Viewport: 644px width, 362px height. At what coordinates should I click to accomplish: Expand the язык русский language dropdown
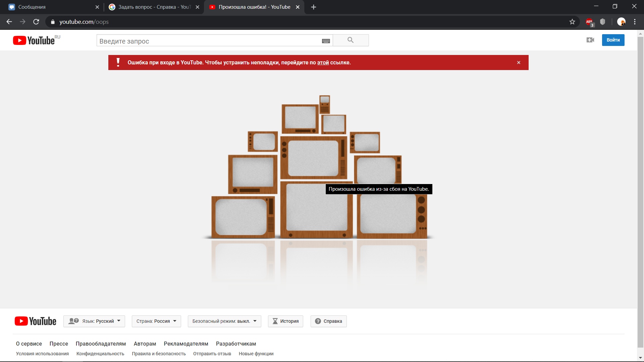(x=95, y=321)
